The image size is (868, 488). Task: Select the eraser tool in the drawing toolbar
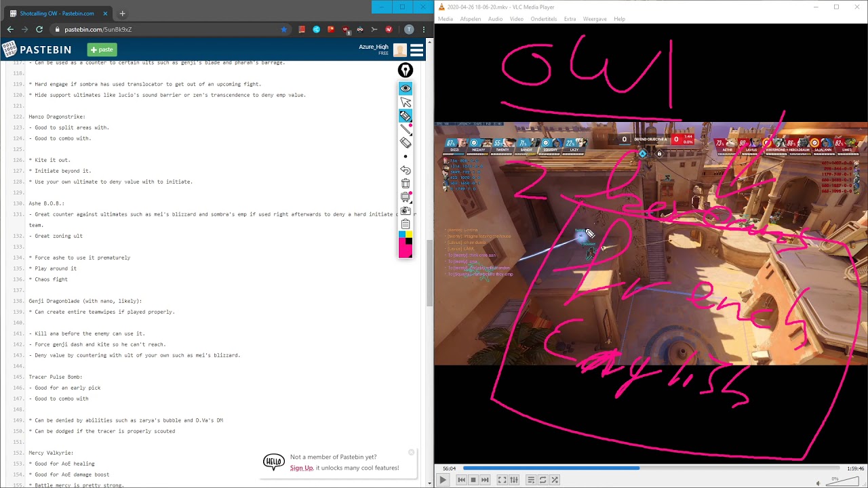[406, 142]
